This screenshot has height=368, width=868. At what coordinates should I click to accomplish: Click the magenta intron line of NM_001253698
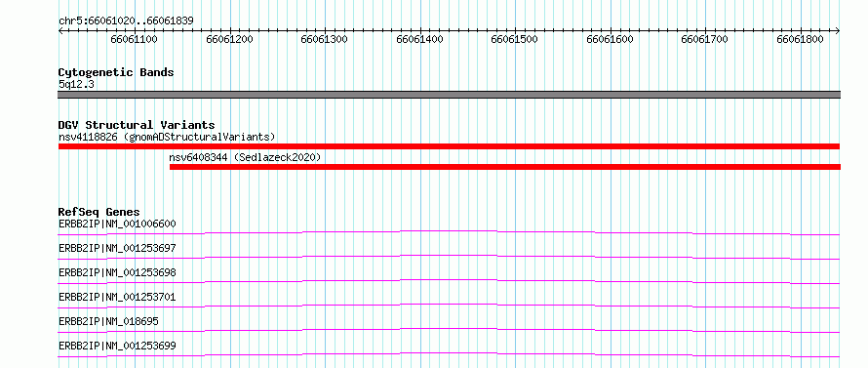(449, 280)
